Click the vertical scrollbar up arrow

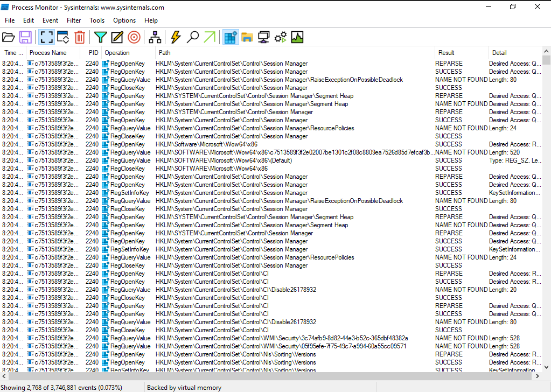[547, 51]
